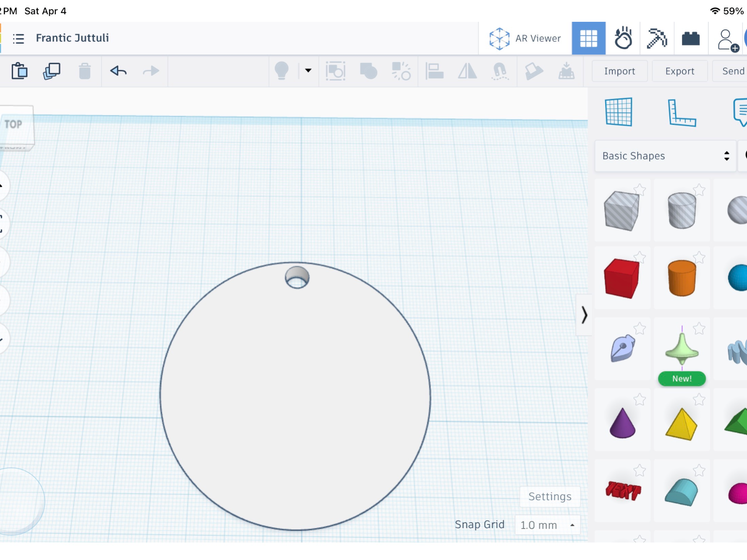Click the Send To button
This screenshot has width=747, height=560.
[x=730, y=71]
